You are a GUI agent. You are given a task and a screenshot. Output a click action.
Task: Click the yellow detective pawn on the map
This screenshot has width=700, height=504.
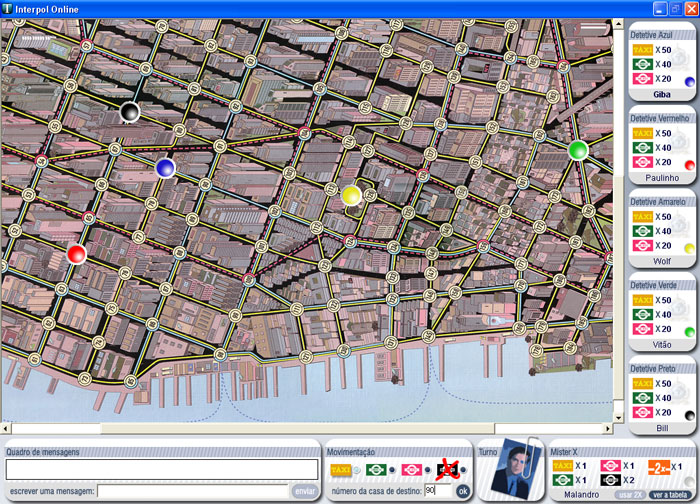(351, 194)
